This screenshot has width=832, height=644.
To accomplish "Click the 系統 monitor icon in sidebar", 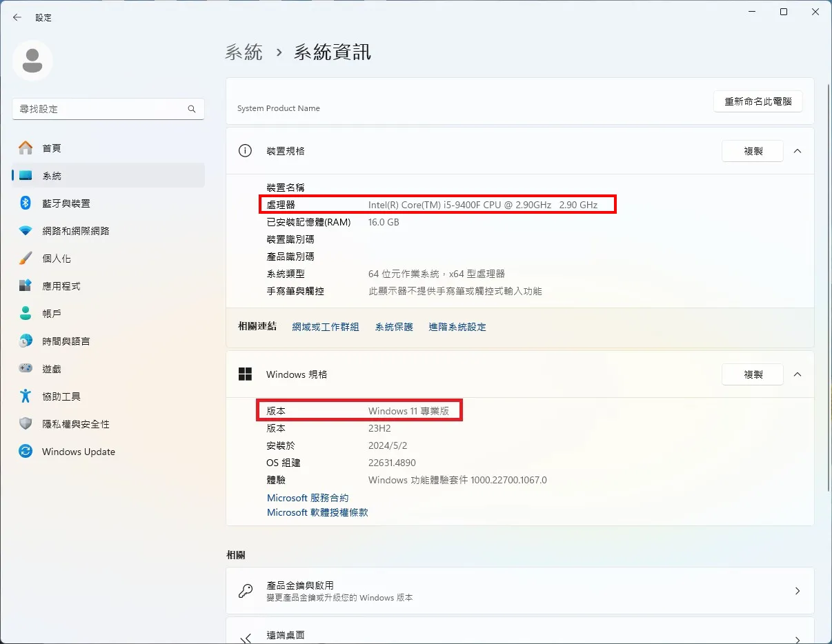I will 26,176.
